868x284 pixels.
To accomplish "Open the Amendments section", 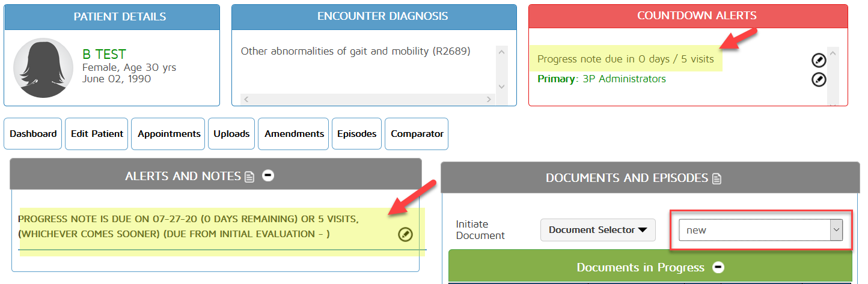I will (x=294, y=134).
